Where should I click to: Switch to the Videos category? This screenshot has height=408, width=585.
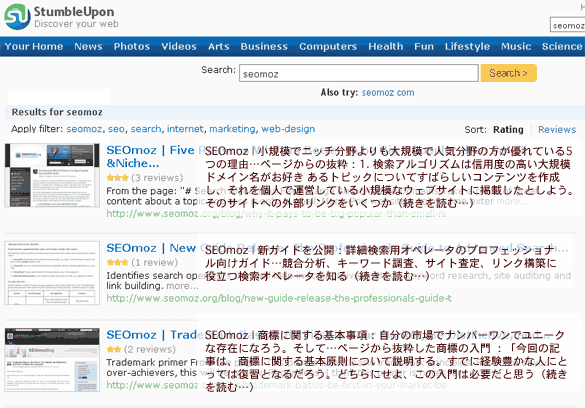(x=179, y=46)
